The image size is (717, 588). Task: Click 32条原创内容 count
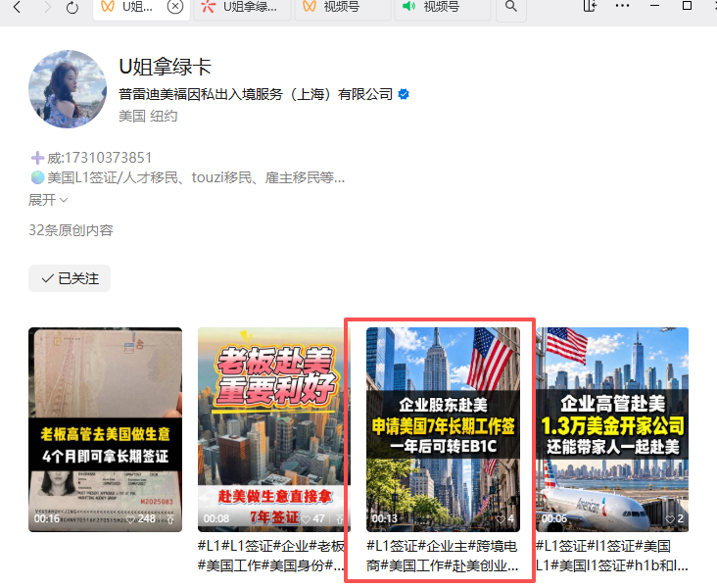click(71, 230)
